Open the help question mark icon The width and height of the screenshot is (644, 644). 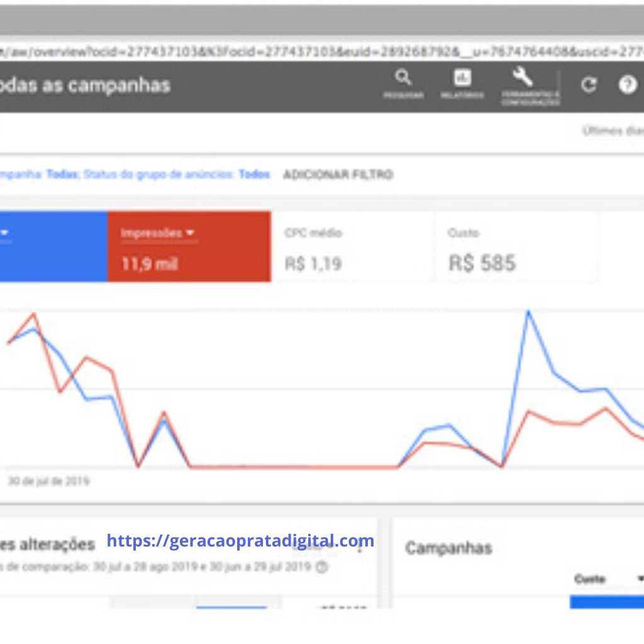pyautogui.click(x=627, y=86)
